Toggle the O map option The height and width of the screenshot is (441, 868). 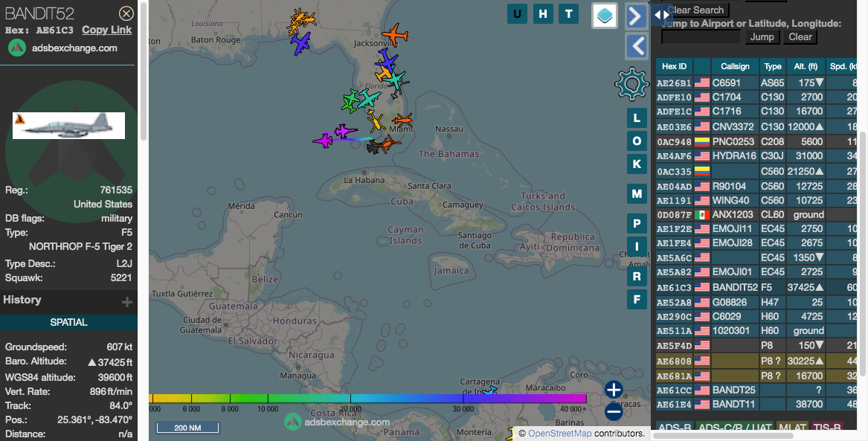pyautogui.click(x=637, y=141)
